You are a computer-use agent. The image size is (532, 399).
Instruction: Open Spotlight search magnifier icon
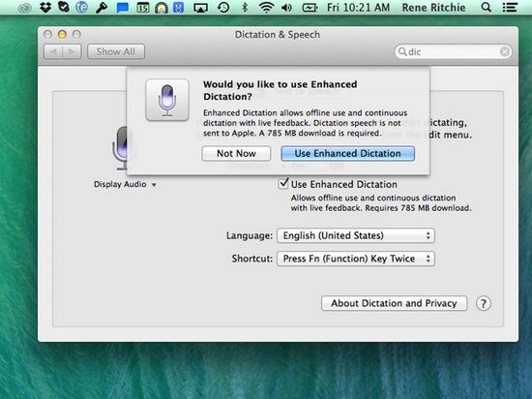click(487, 7)
